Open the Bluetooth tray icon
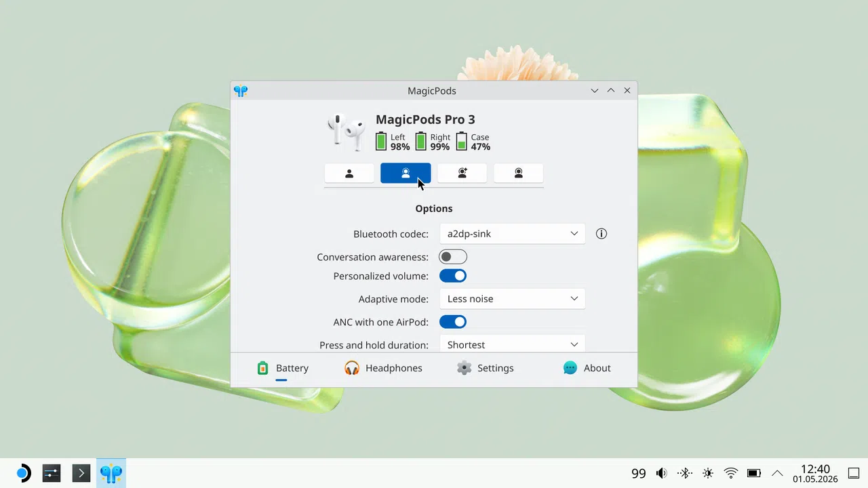Screen dimensions: 868x488 (685, 473)
